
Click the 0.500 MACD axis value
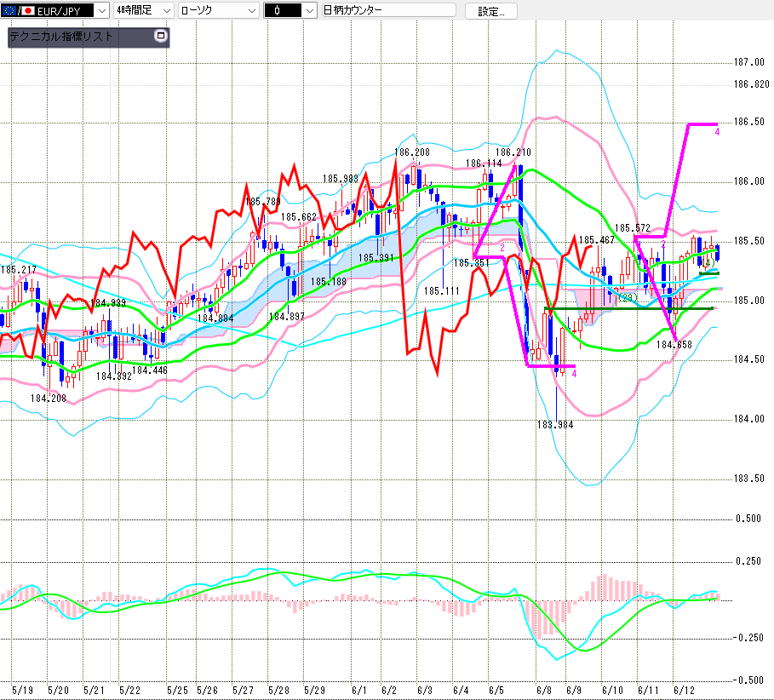[x=748, y=519]
